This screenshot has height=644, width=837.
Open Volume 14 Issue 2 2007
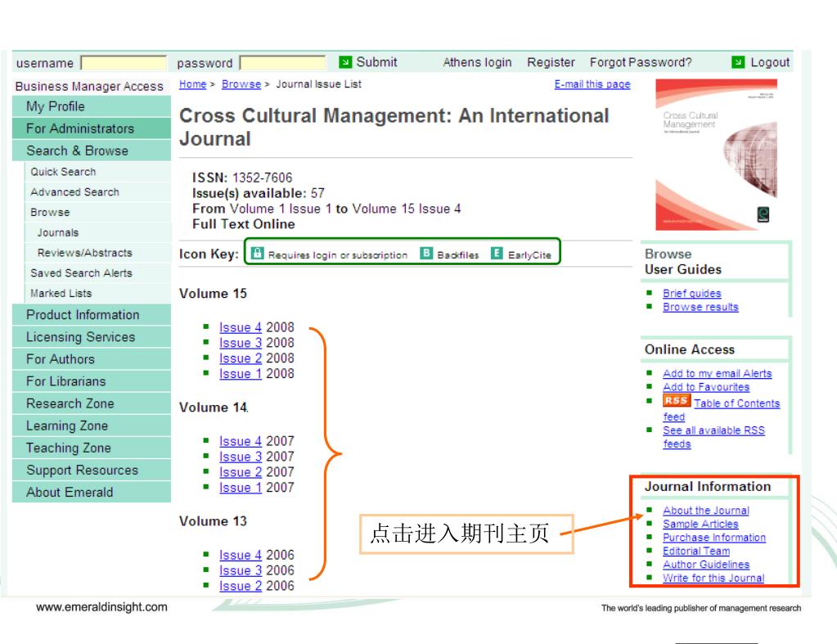point(241,472)
